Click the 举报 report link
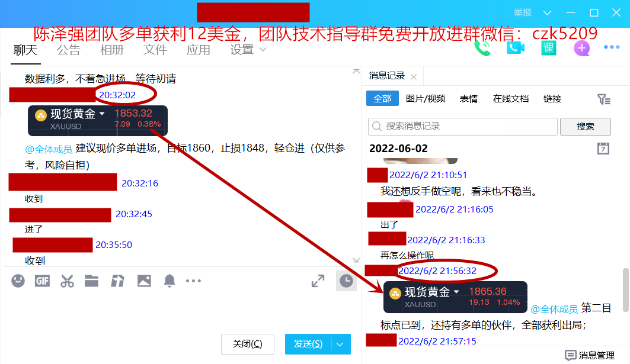Screen dimensions: 630x364 522,13
